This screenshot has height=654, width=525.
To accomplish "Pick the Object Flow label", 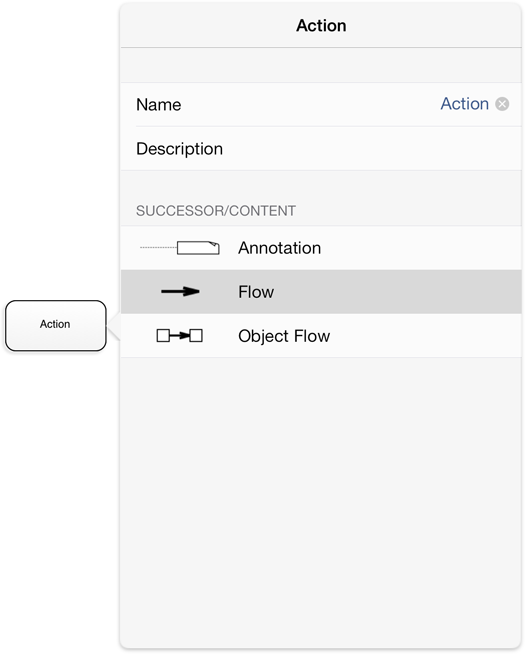I will pos(284,336).
